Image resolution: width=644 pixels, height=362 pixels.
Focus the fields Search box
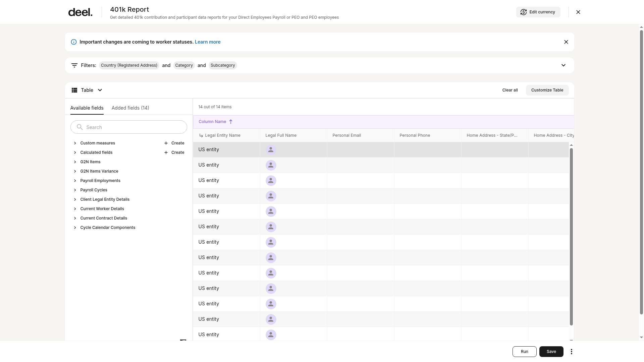129,127
